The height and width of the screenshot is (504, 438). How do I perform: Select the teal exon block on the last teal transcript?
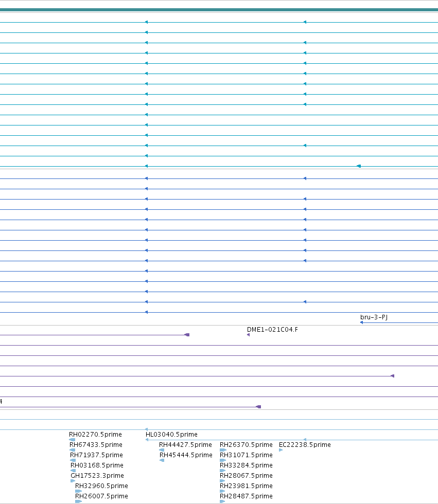pyautogui.click(x=359, y=166)
